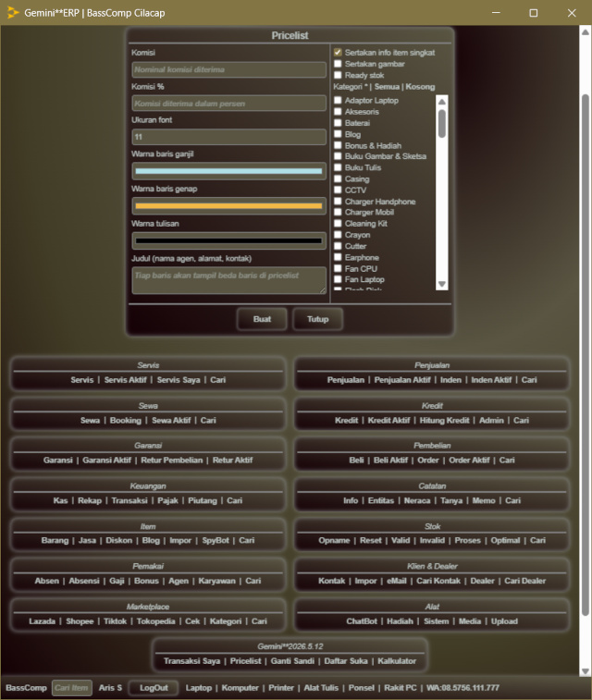Click 'Rakit PC' in bottom bar
592x700 pixels.
click(400, 687)
